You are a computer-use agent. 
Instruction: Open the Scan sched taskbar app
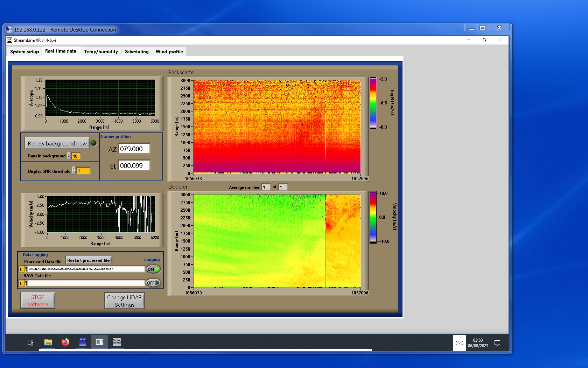(x=117, y=342)
